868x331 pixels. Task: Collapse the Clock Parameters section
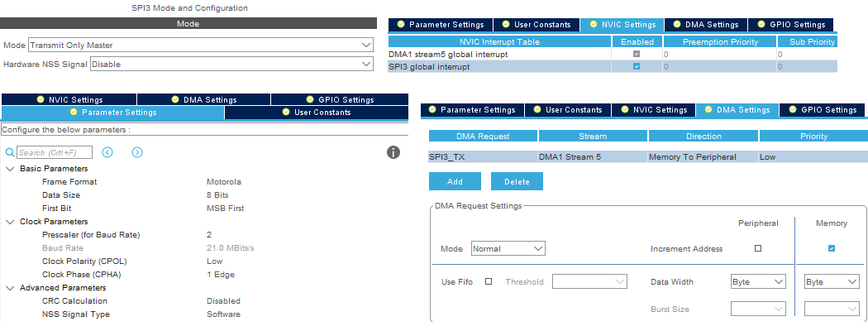coord(10,222)
